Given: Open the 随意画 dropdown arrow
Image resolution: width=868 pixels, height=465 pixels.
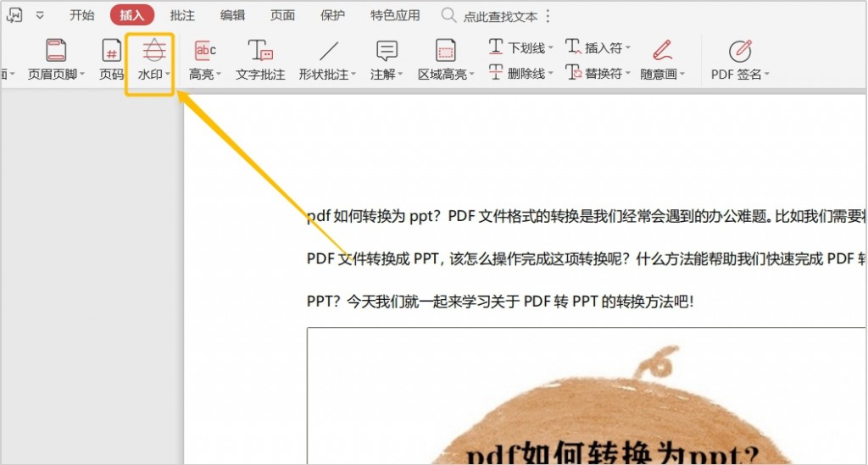Looking at the screenshot, I should tap(682, 74).
